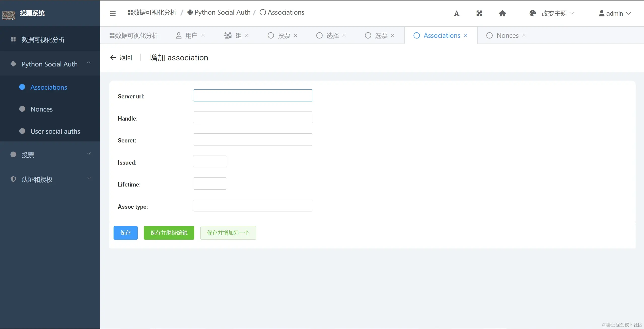The image size is (644, 329).
Task: Click the 投票系统 logo image
Action: [x=9, y=15]
